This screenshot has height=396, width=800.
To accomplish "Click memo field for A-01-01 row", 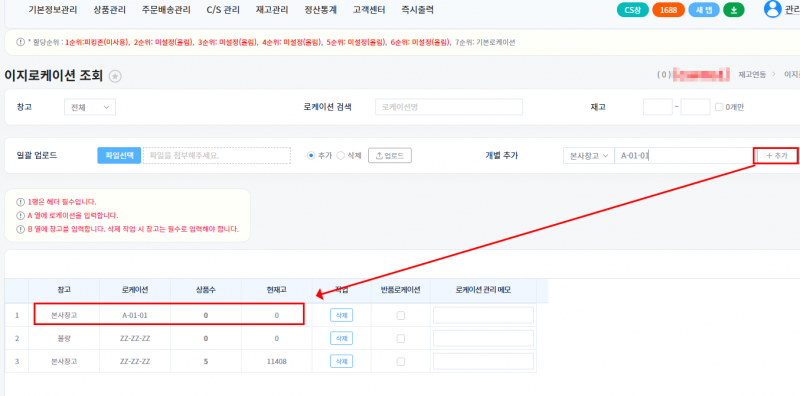I will pos(483,315).
